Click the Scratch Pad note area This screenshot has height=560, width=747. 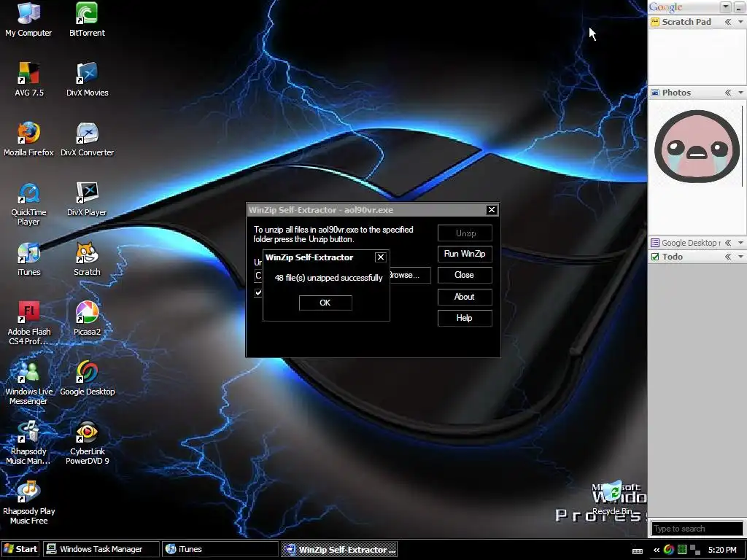click(697, 56)
